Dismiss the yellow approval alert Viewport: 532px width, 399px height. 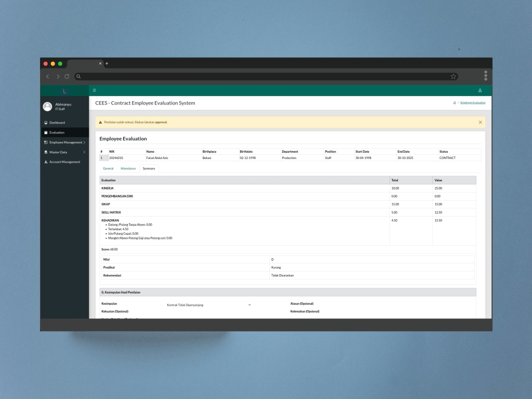click(480, 122)
